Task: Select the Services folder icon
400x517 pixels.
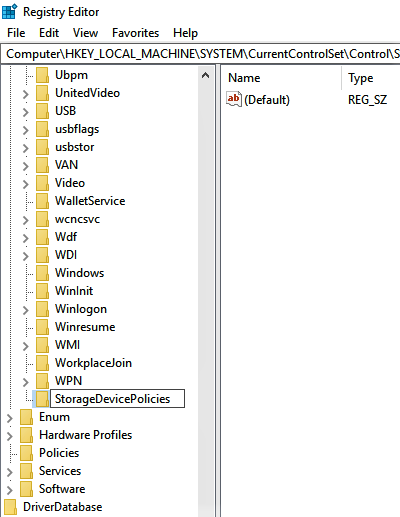Action: (x=26, y=471)
